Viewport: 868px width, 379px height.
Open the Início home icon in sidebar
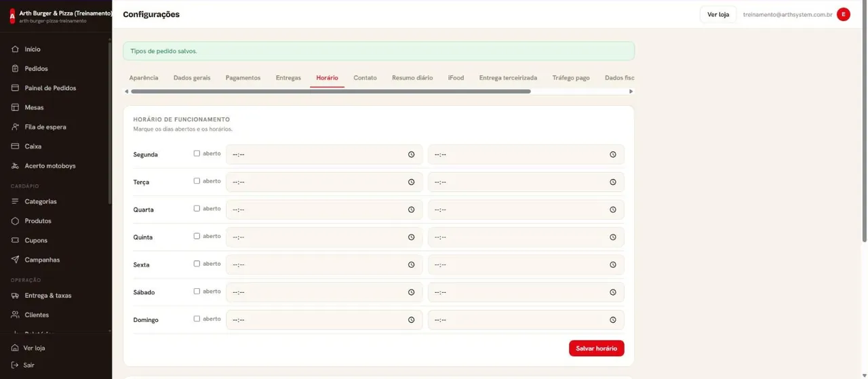[15, 49]
